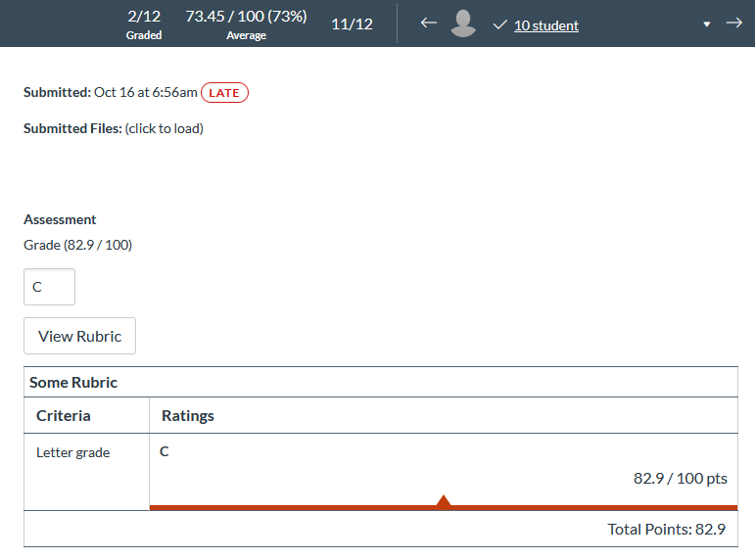Viewport: 755px width, 560px height.
Task: Click the LATE status badge
Action: tap(224, 93)
